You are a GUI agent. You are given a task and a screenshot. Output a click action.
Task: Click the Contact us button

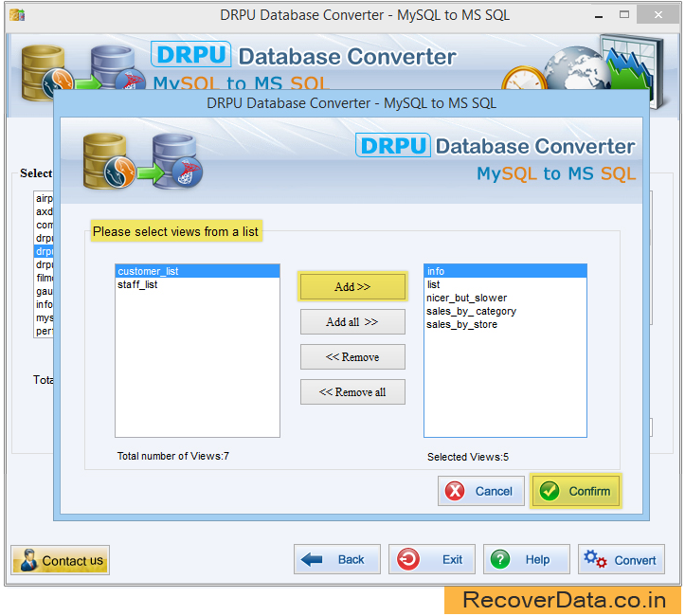point(60,560)
